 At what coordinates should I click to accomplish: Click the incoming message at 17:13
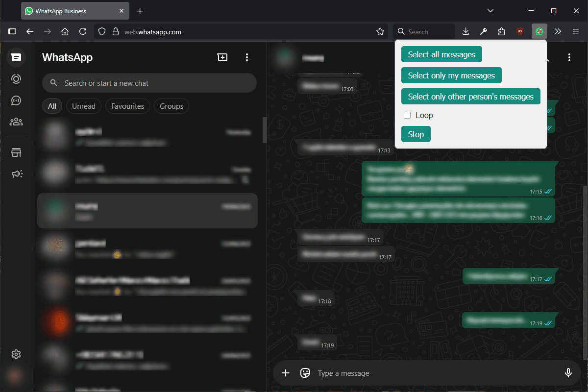click(346, 147)
